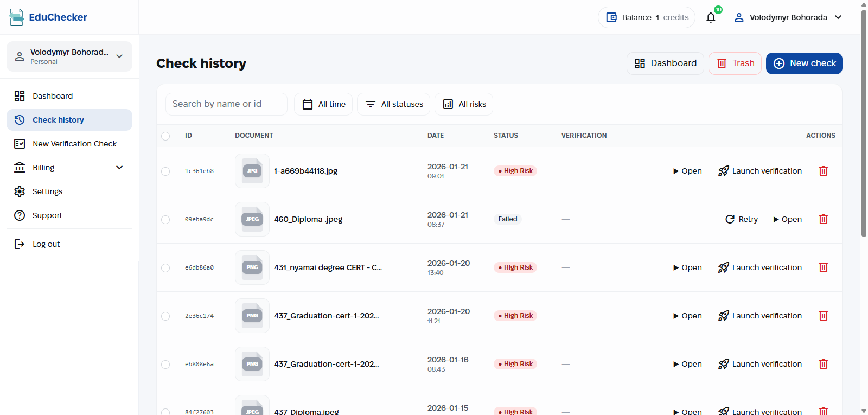This screenshot has height=415, width=868.
Task: Open the All statuses filter
Action: 393,104
